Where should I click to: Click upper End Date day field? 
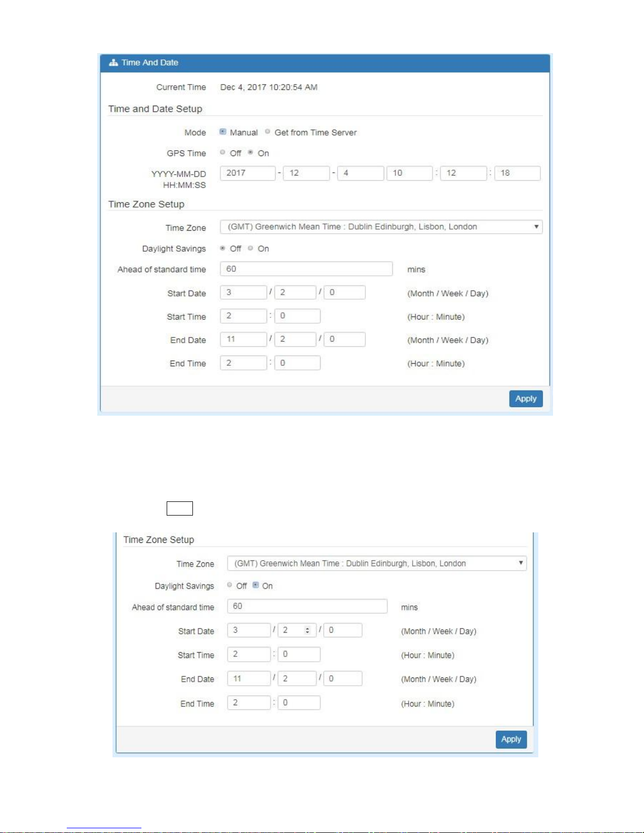point(344,339)
